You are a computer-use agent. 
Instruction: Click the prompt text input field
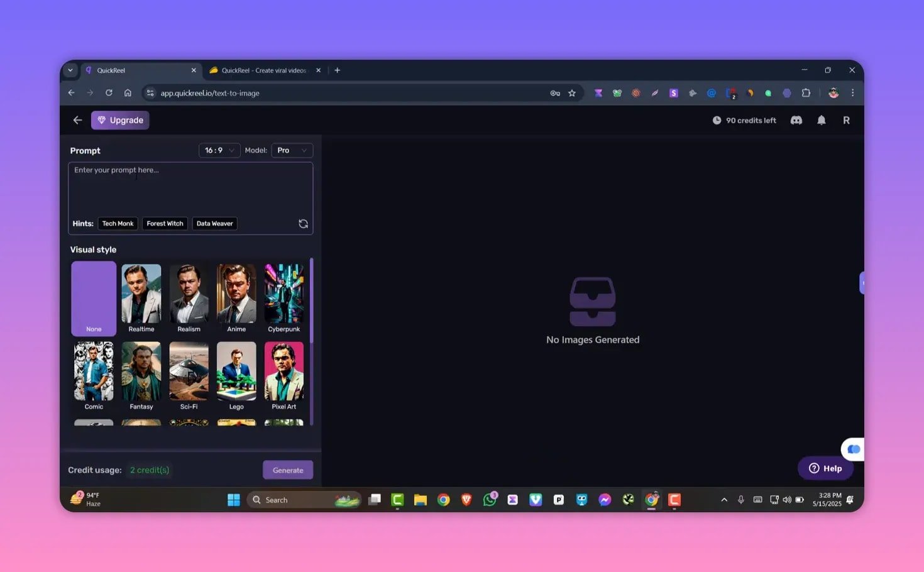point(190,189)
